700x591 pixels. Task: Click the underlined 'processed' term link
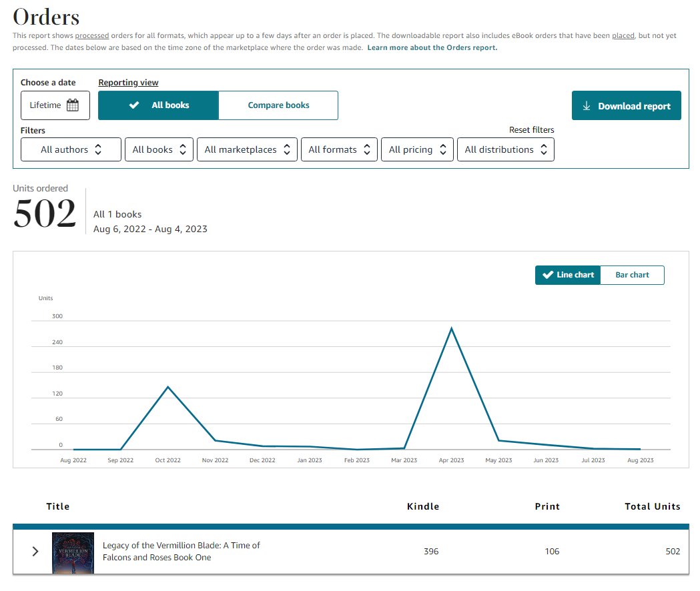(x=92, y=36)
